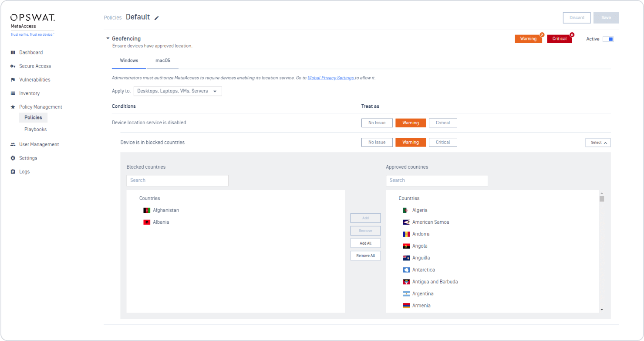644x341 pixels.
Task: Click the Anguilla flag icon
Action: (406, 258)
